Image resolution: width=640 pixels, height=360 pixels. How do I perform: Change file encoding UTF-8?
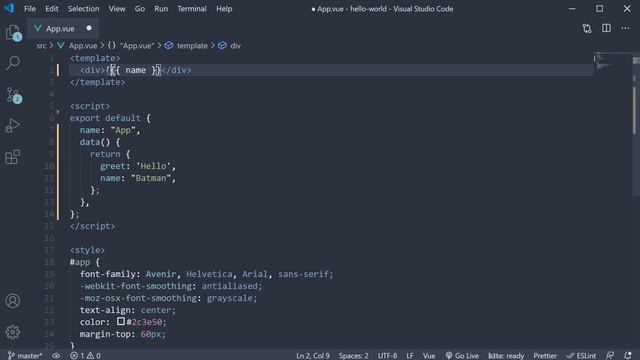[x=387, y=356]
